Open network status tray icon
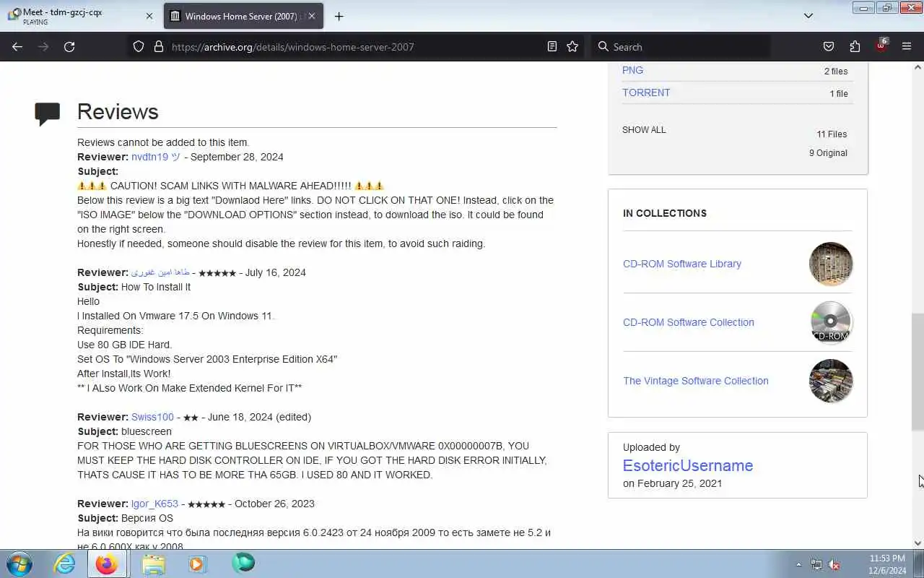This screenshot has width=924, height=578. pos(816,564)
